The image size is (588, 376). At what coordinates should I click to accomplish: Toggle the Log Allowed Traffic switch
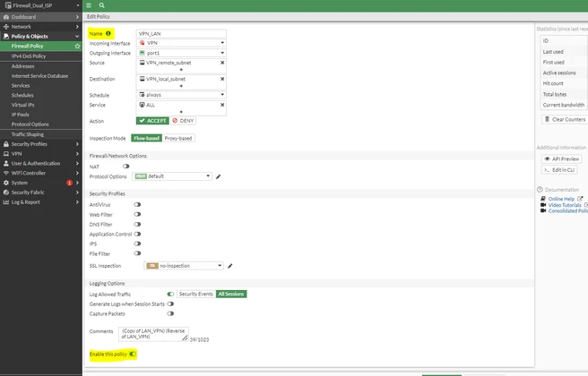point(170,294)
